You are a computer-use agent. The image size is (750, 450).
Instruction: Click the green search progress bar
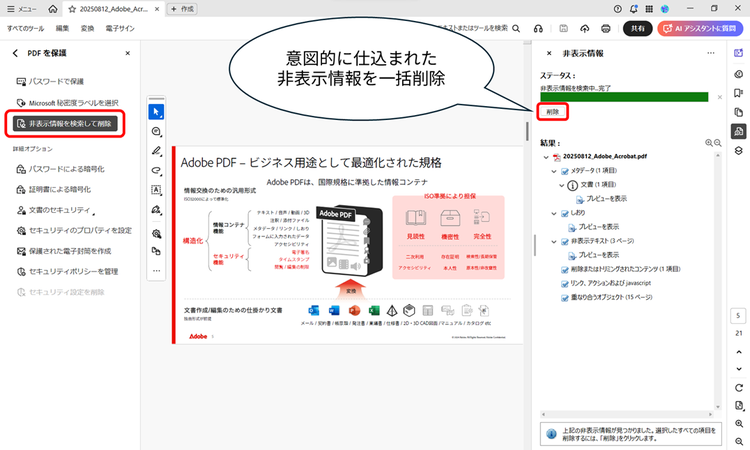(624, 97)
